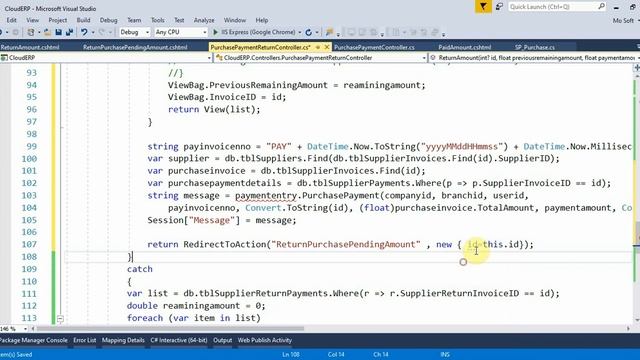
Task: Open the C# Interactive (64-bit) panel tab
Action: (179, 340)
